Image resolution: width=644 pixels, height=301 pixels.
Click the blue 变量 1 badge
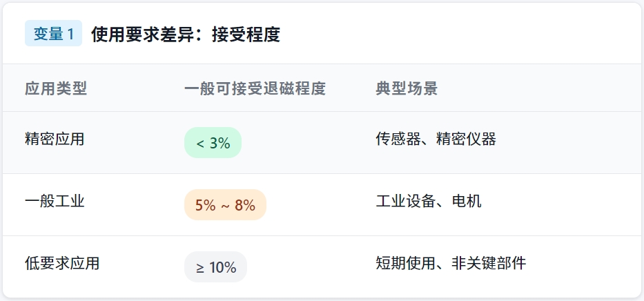[x=53, y=34]
